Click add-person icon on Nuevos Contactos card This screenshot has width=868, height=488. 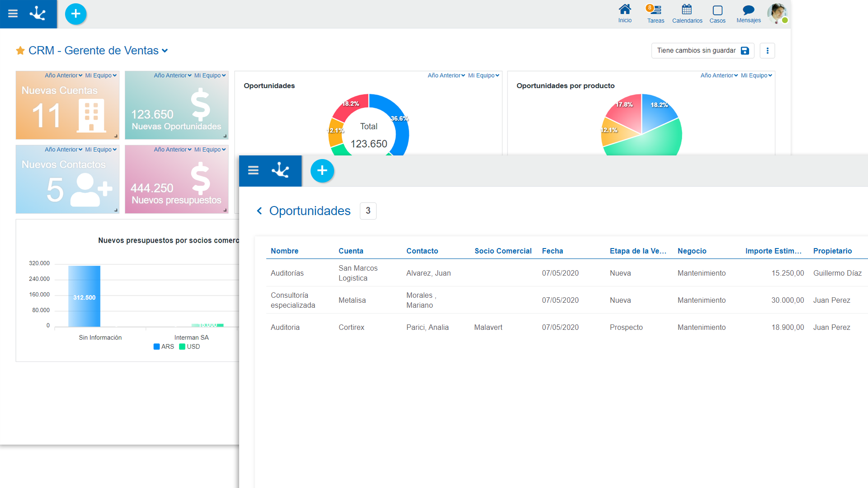click(x=91, y=190)
